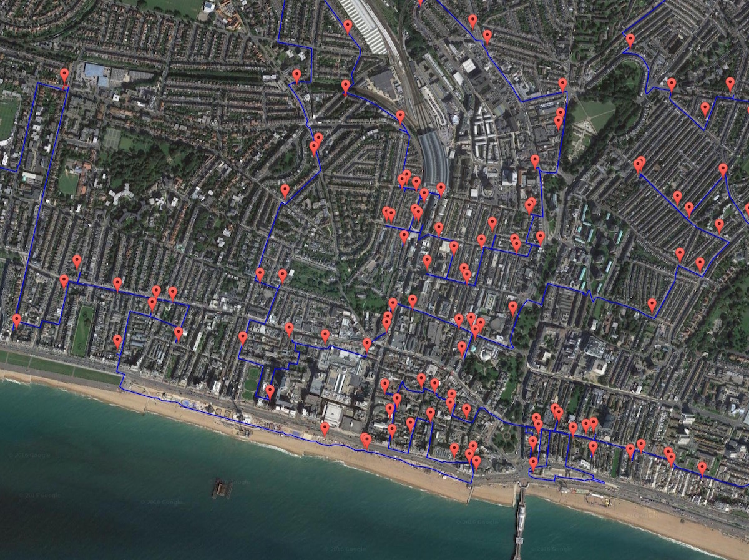749x560 pixels.
Task: Select the lone pin south of the western terraces route
Action: (x=117, y=341)
